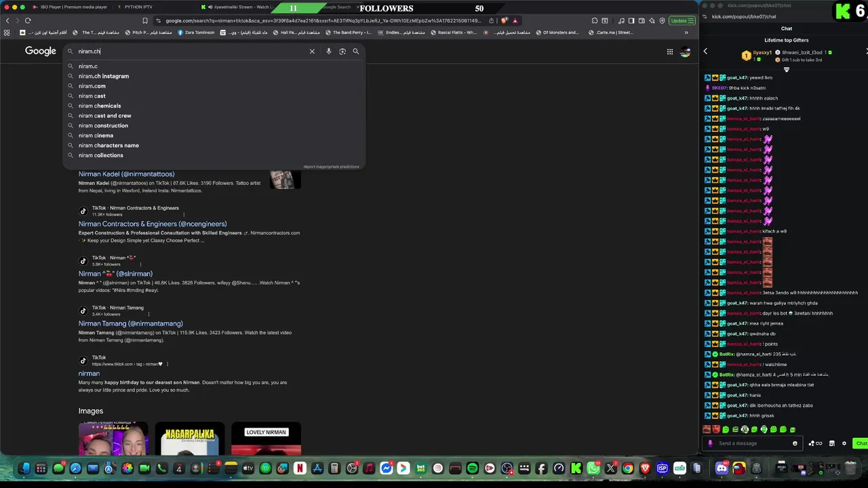Open options menu for tiktok.com tag result
The width and height of the screenshot is (868, 488).
click(x=167, y=364)
